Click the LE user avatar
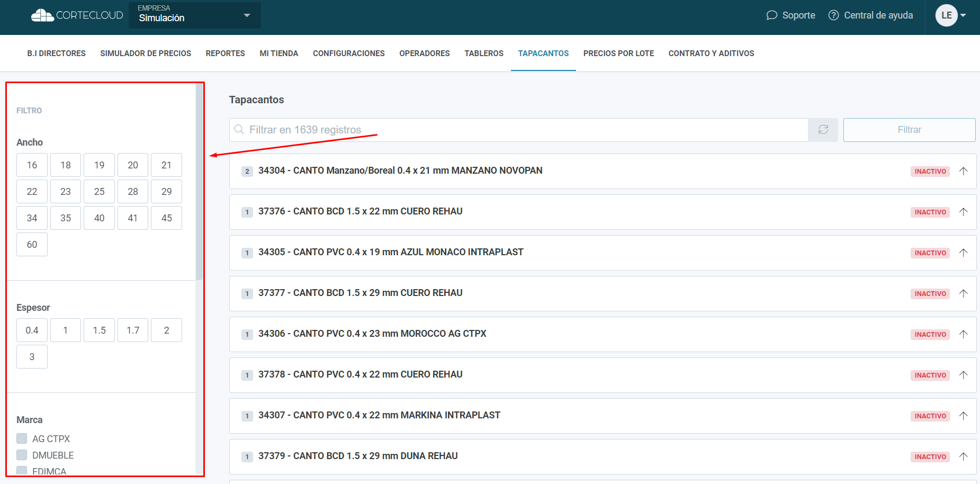 coord(946,15)
